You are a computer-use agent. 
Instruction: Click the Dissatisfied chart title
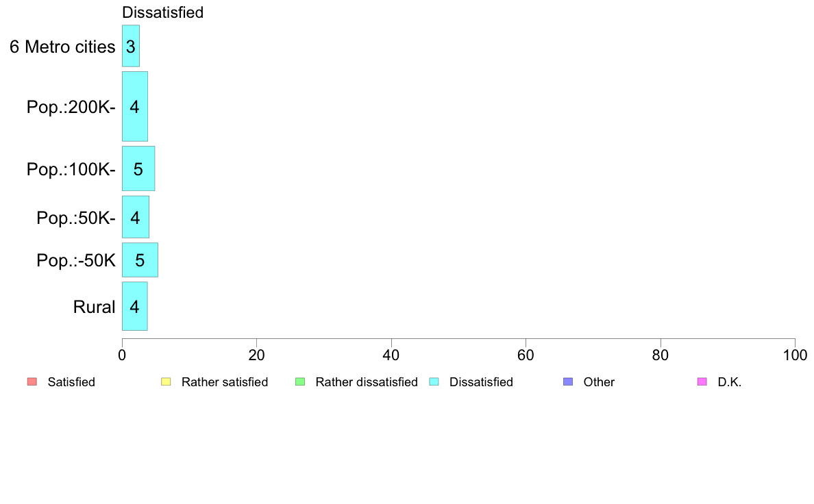tap(162, 12)
